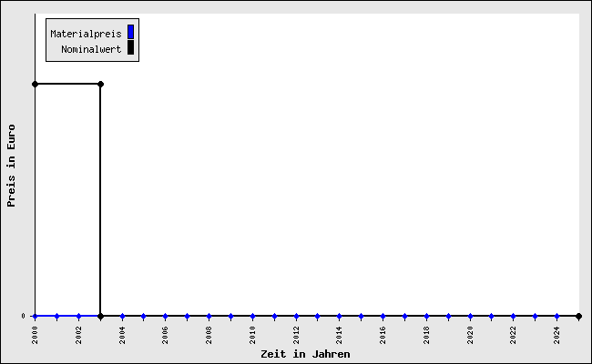Screen dimensions: 592x364
Task: Click the x-axis label 2004
Action: tap(122, 335)
